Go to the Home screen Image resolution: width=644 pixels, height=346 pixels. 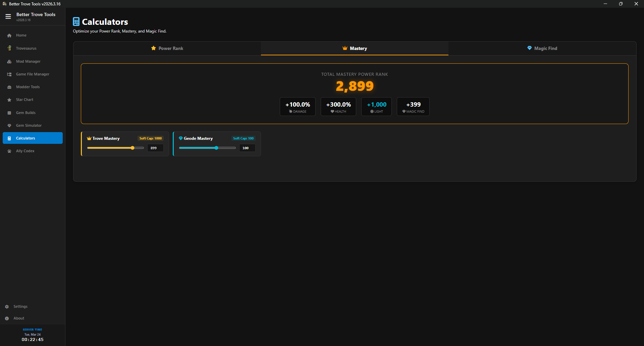pyautogui.click(x=21, y=35)
